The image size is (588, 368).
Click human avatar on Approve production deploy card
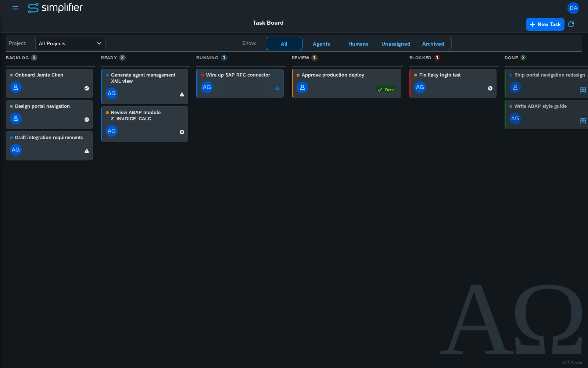click(302, 88)
